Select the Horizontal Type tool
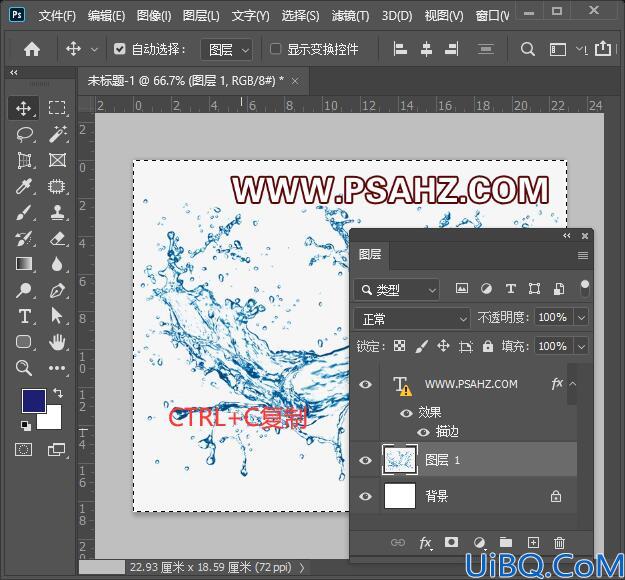 tap(24, 316)
